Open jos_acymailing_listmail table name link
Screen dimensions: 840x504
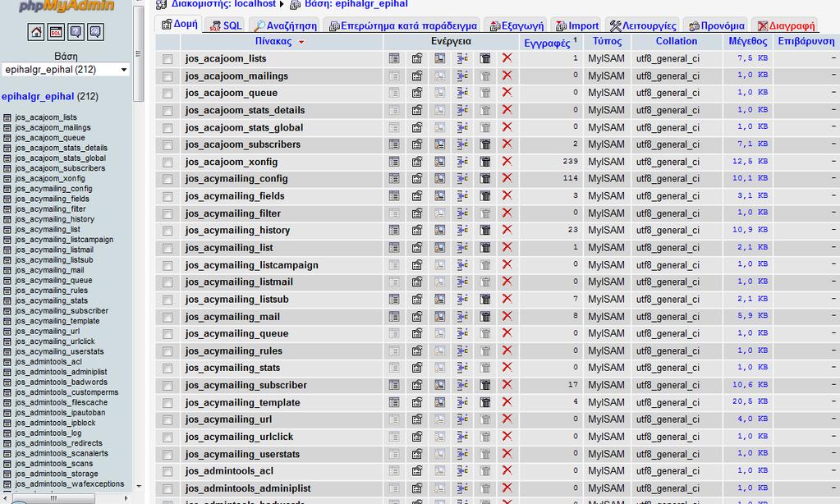coord(239,282)
